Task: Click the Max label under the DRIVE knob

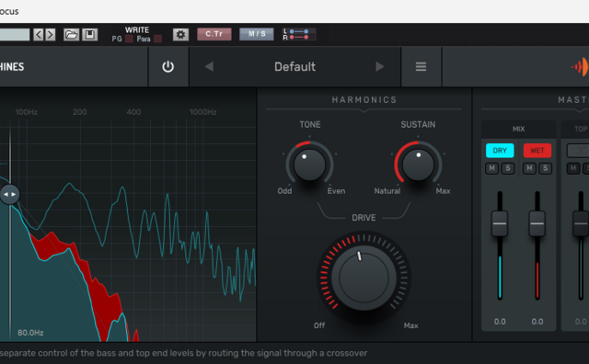Action: click(x=411, y=325)
